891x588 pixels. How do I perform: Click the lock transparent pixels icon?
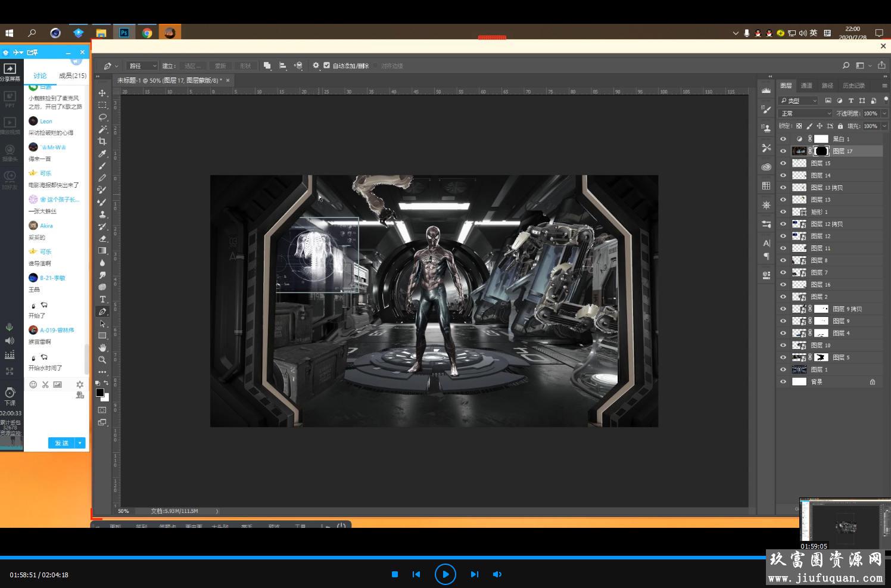799,126
